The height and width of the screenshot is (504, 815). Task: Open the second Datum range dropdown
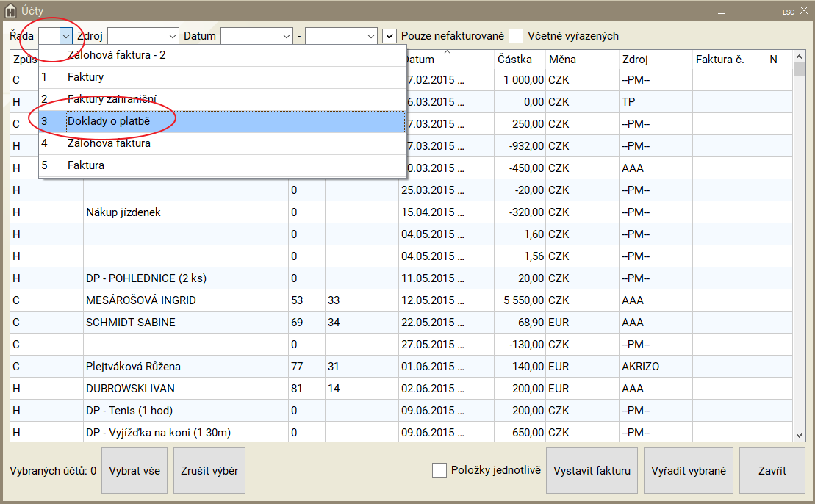point(370,36)
